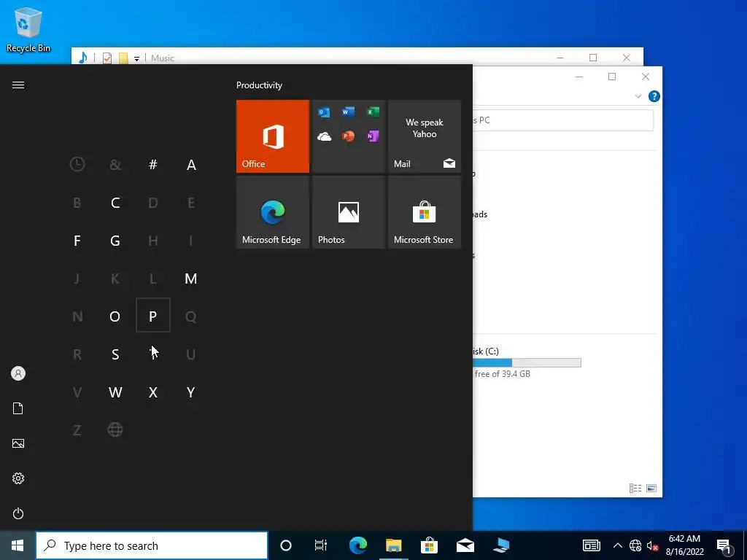The height and width of the screenshot is (560, 747).
Task: Open File Explorer on the taskbar
Action: pyautogui.click(x=393, y=545)
